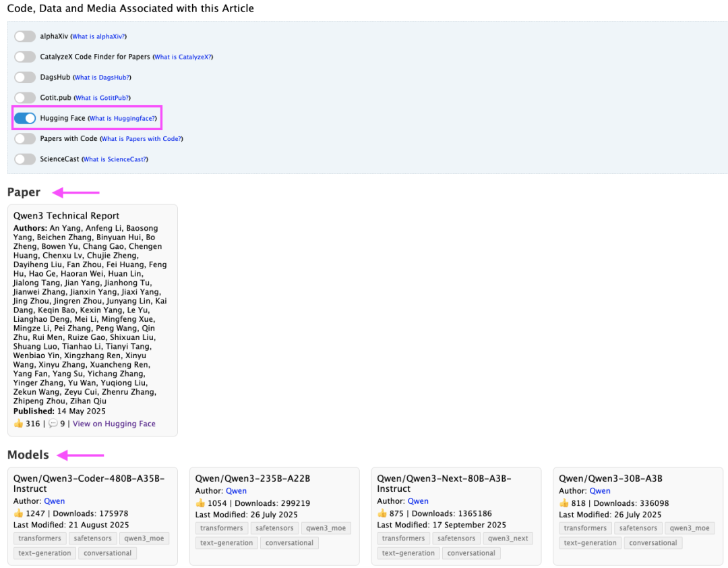Enable the Papers with Code toggle
728x568 pixels.
(25, 138)
